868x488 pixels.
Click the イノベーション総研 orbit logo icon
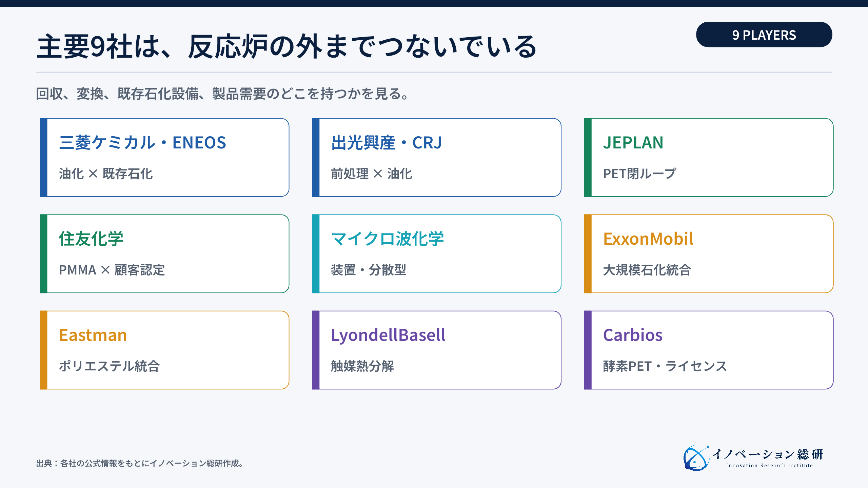[696, 458]
